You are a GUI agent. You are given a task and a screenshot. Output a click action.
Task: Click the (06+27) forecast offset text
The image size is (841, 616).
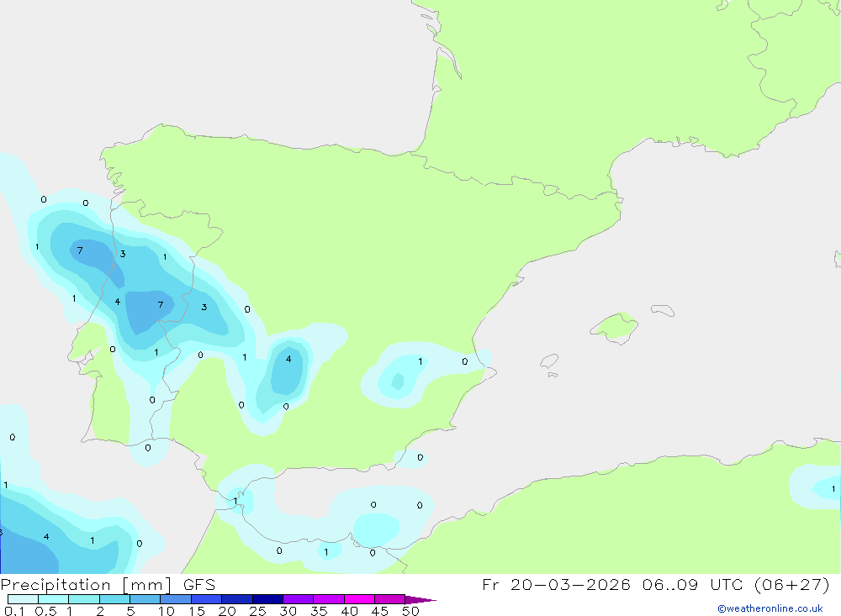[791, 584]
